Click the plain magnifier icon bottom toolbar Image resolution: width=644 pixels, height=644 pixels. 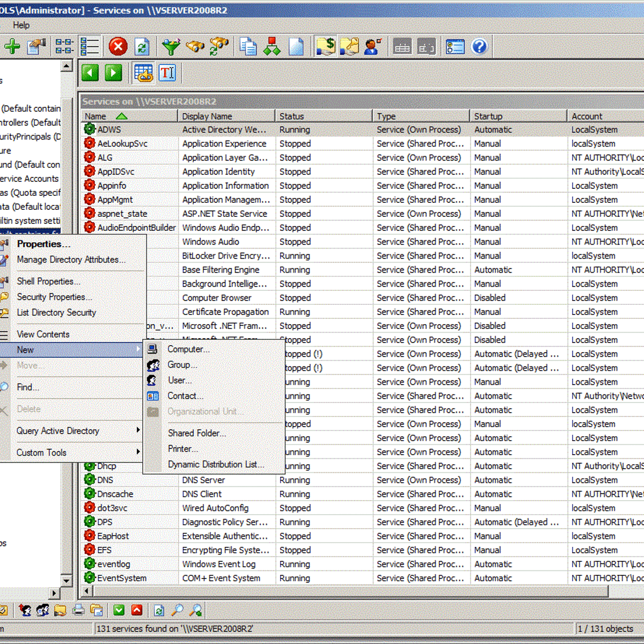tap(178, 610)
